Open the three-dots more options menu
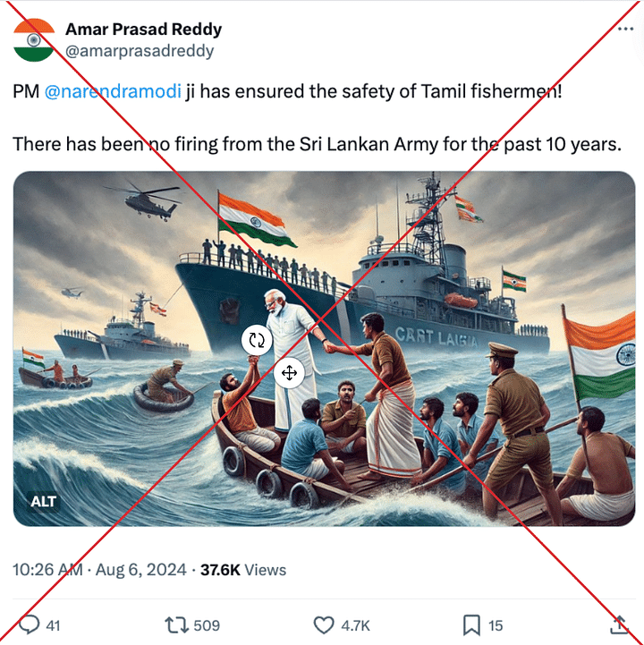 coord(625,29)
